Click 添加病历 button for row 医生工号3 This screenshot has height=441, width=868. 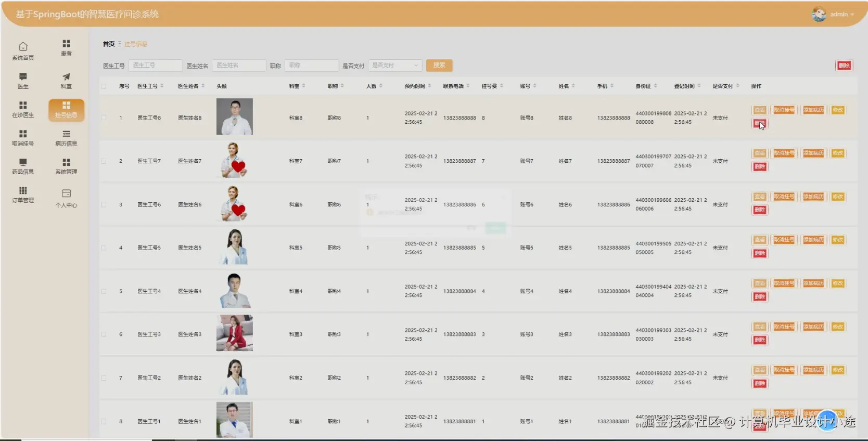click(x=813, y=327)
